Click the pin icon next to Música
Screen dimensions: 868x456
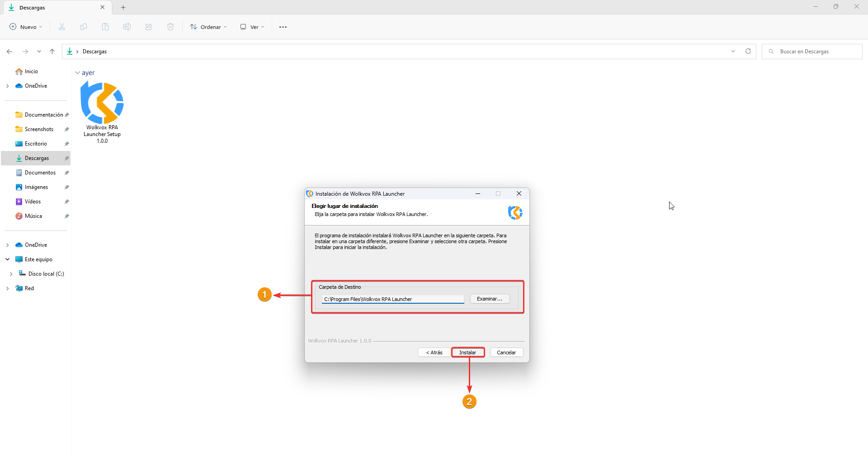click(x=67, y=216)
